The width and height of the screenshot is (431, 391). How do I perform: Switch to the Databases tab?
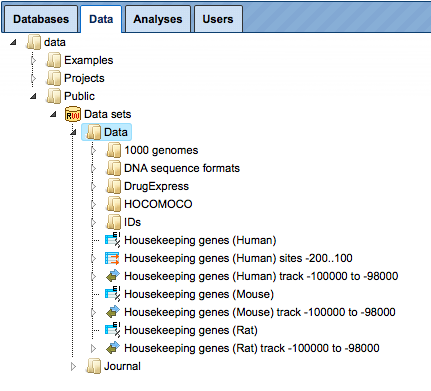(x=41, y=19)
